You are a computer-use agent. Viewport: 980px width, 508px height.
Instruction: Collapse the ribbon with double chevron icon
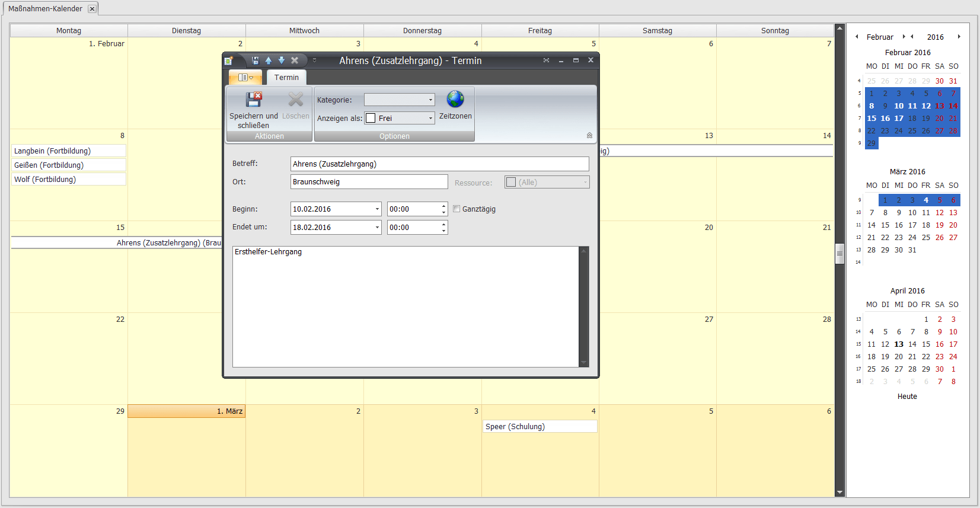589,136
